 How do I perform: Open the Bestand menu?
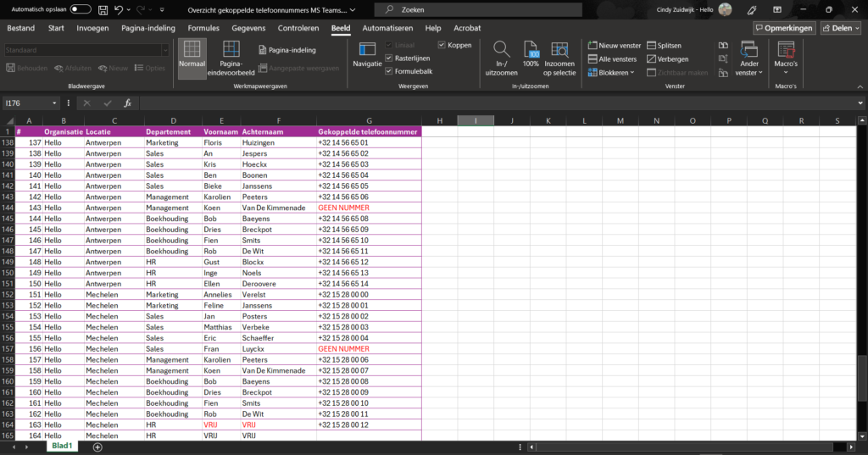[20, 28]
